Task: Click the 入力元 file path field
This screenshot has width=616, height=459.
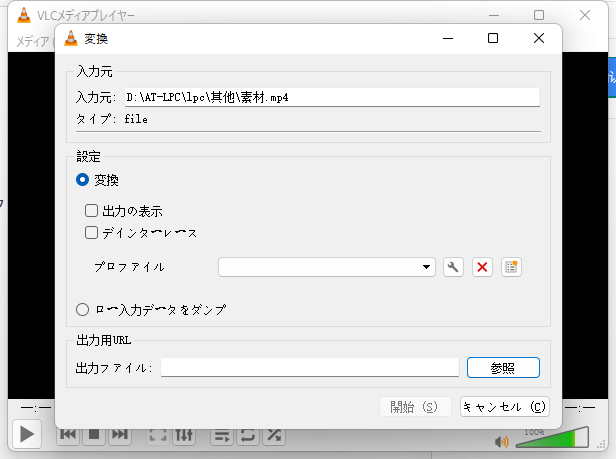Action: (331, 97)
